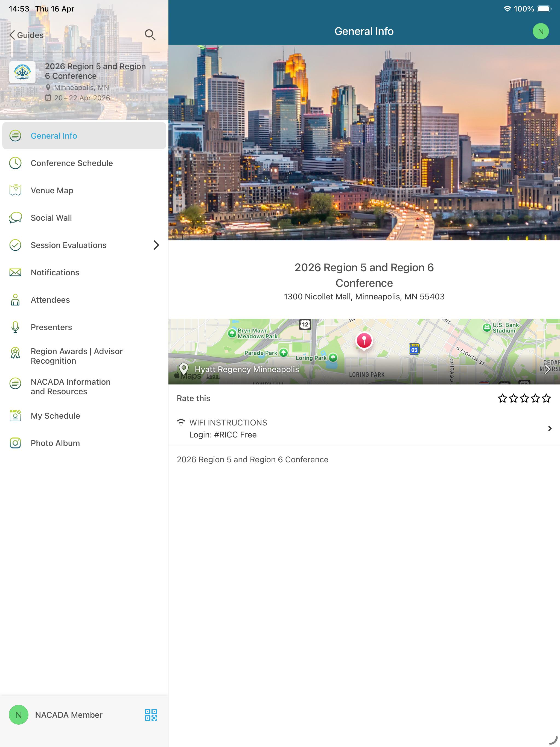Open Conference Schedule clock icon
The image size is (560, 747).
(x=15, y=163)
